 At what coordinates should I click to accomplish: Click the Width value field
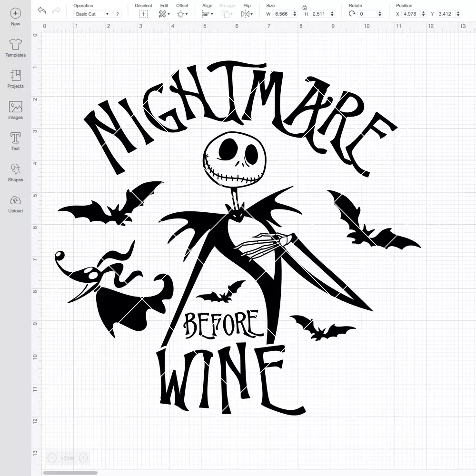point(281,14)
